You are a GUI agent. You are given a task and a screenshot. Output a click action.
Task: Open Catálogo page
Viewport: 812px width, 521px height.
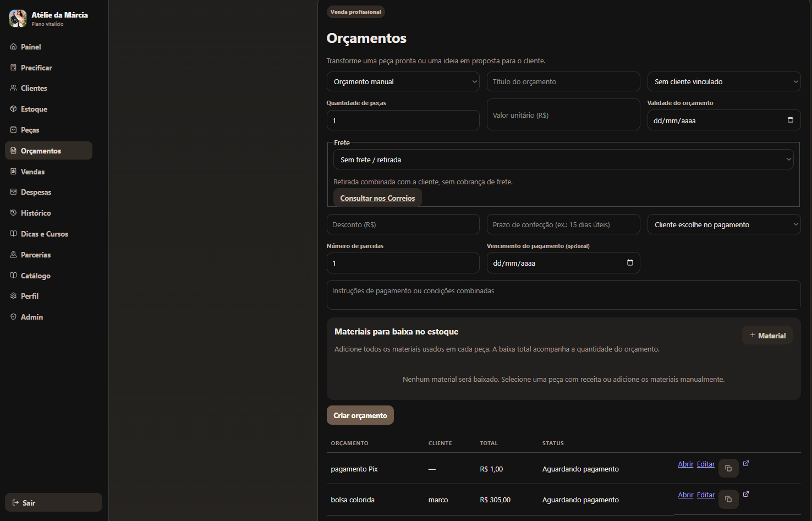(x=48, y=276)
